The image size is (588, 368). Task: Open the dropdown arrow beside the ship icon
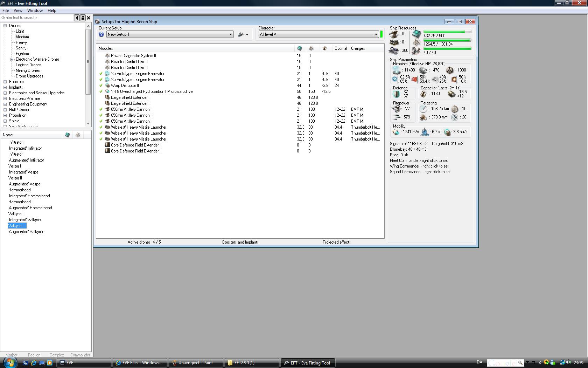247,35
